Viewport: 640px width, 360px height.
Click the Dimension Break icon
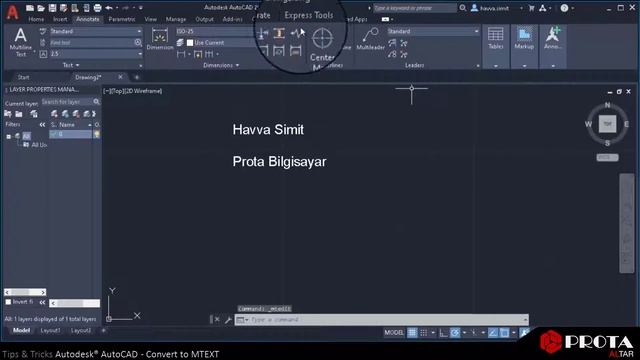pyautogui.click(x=263, y=33)
